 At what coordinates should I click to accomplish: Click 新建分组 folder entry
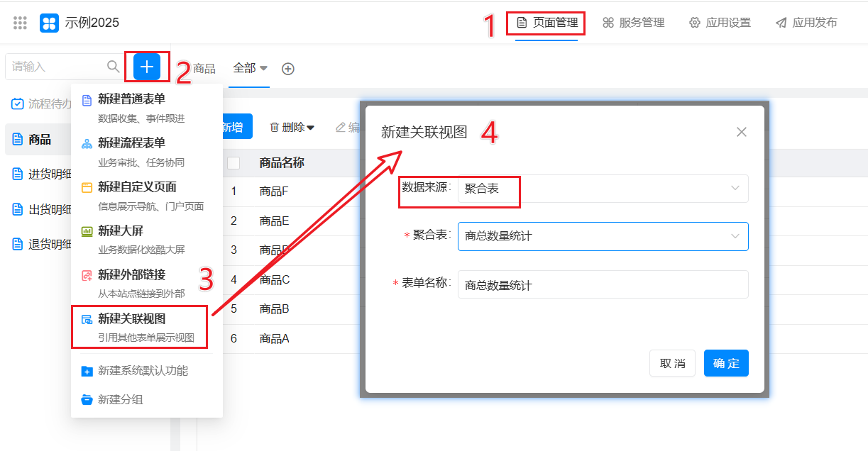click(x=120, y=399)
